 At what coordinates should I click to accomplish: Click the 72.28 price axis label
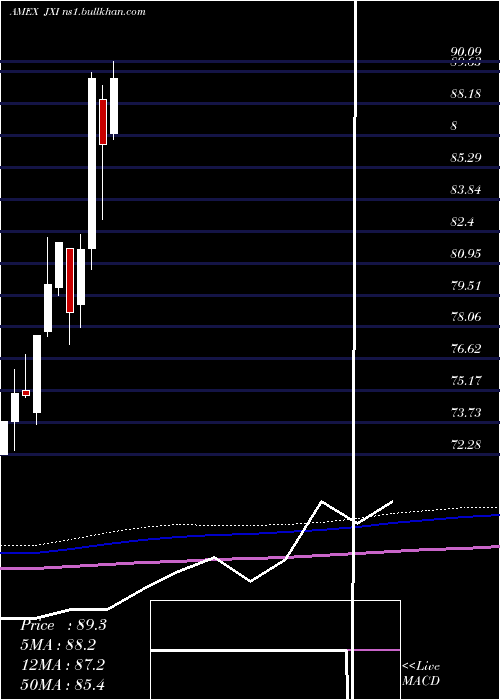[466, 445]
